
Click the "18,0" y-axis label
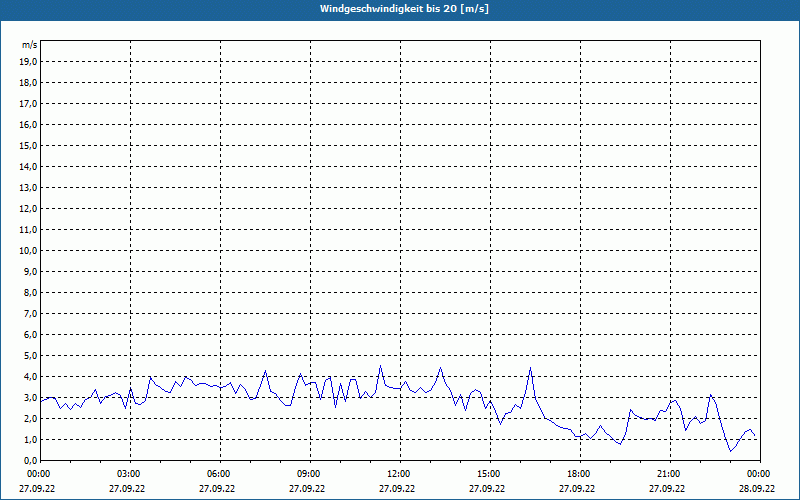(x=29, y=83)
